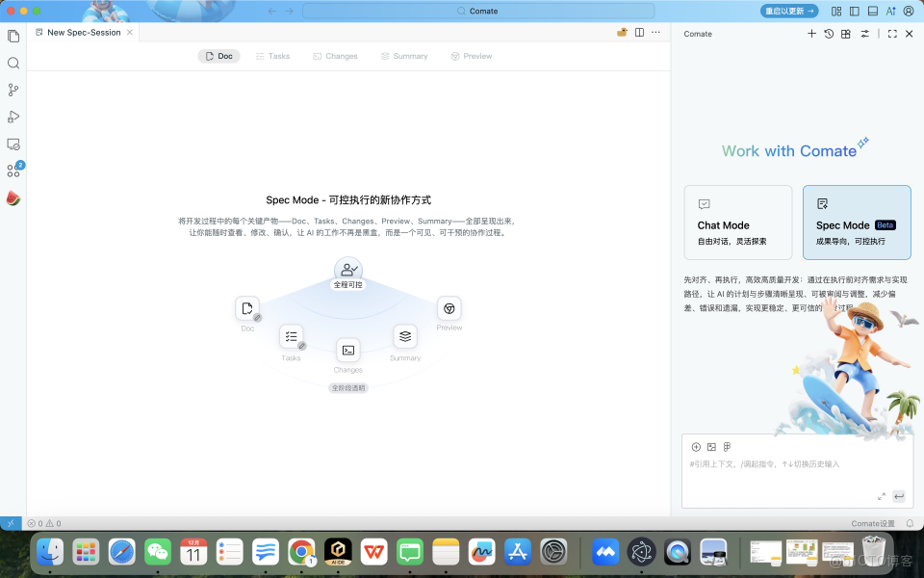Viewport: 924px width, 578px height.
Task: Open the editor more actions ellipsis menu
Action: [655, 32]
